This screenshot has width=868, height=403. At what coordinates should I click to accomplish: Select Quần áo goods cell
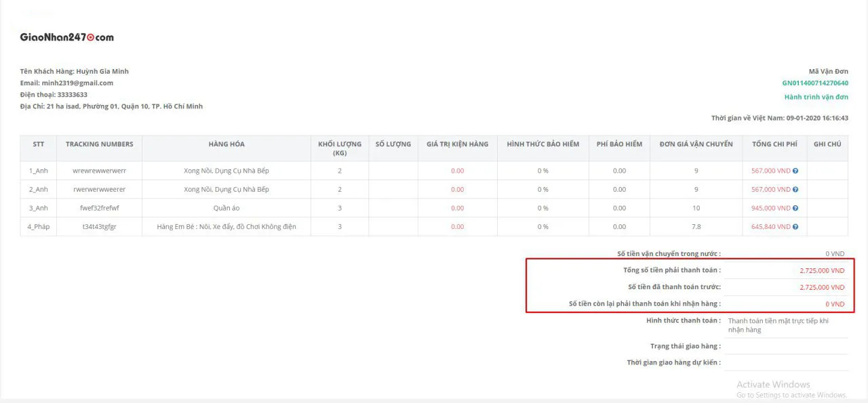[x=226, y=208]
